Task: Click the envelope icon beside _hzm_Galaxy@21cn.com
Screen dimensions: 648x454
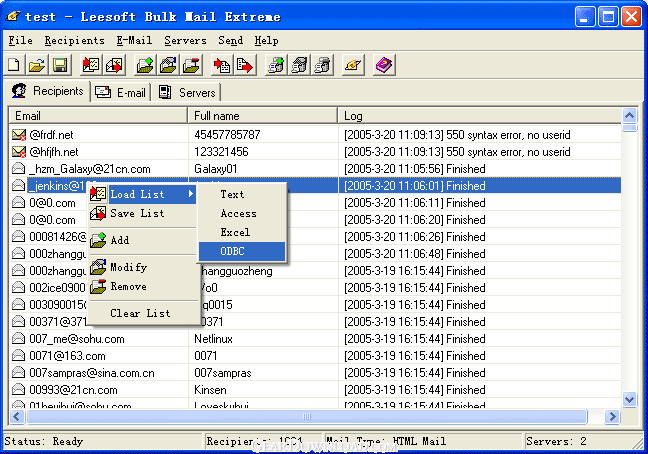Action: click(18, 169)
